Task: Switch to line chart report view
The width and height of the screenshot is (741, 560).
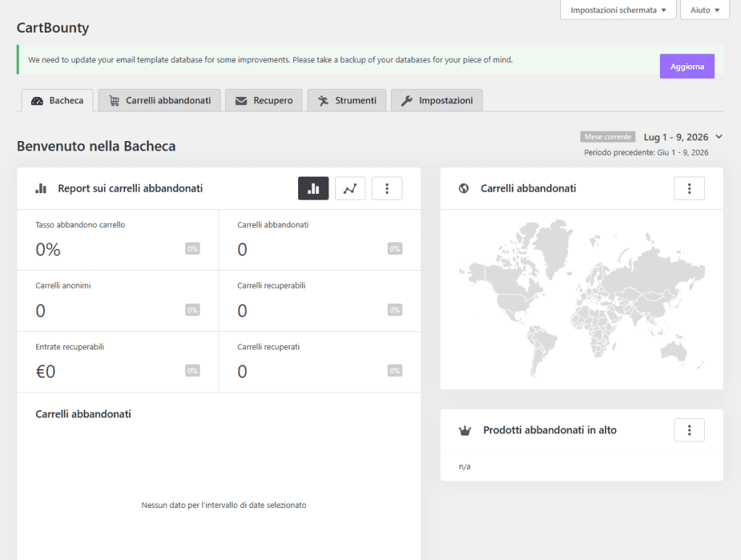Action: click(x=350, y=189)
